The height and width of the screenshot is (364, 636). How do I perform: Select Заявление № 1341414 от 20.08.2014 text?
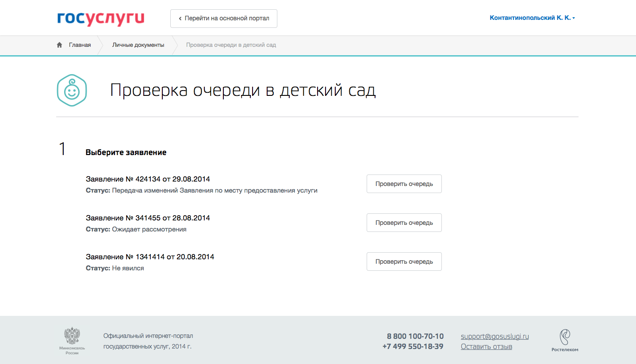pos(150,257)
